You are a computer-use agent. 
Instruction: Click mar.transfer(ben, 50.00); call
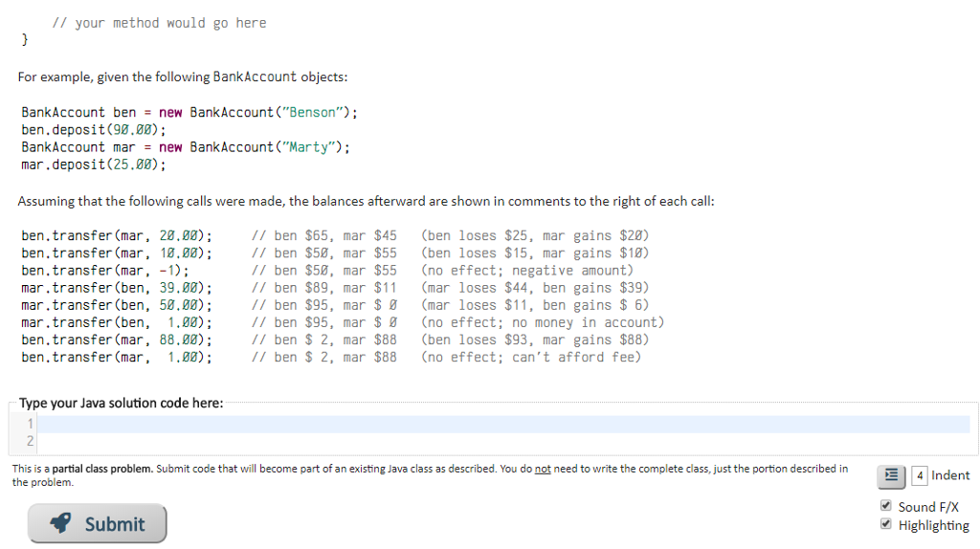117,305
